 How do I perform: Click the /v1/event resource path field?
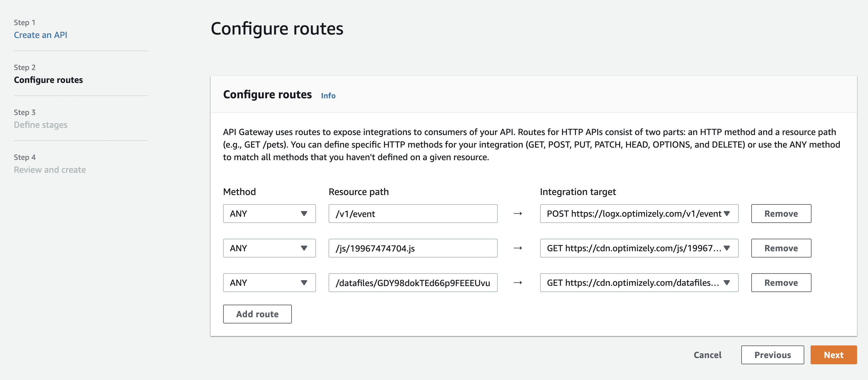(412, 214)
